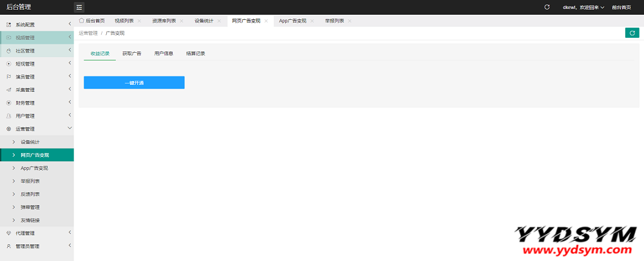
Task: Click the home icon on 后台首页 tab
Action: (82, 21)
